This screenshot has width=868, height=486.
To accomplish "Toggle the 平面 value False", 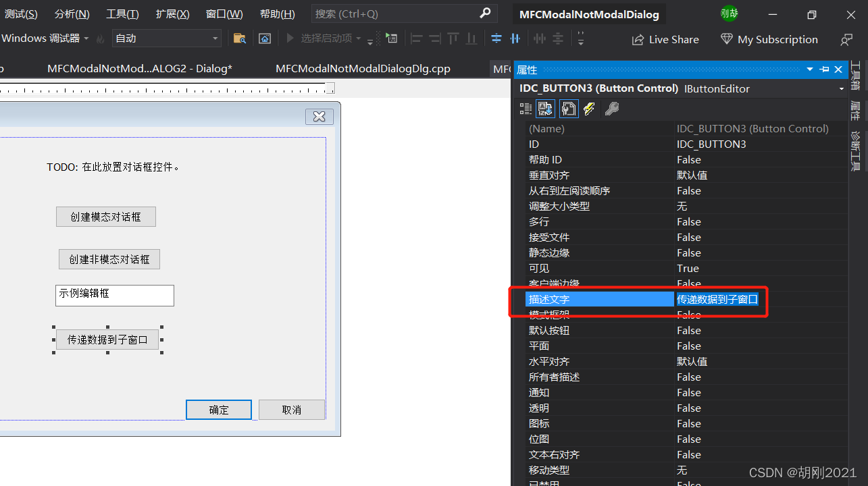I will tap(689, 346).
